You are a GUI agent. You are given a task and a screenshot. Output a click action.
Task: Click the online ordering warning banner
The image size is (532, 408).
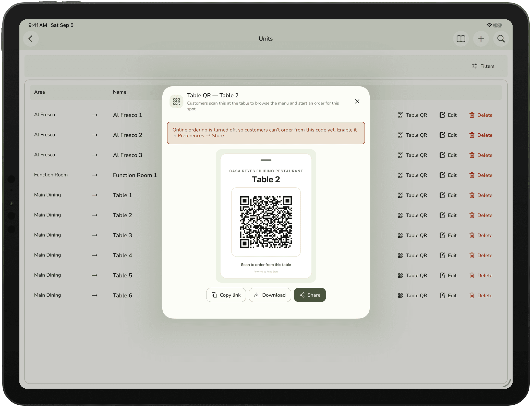(266, 133)
